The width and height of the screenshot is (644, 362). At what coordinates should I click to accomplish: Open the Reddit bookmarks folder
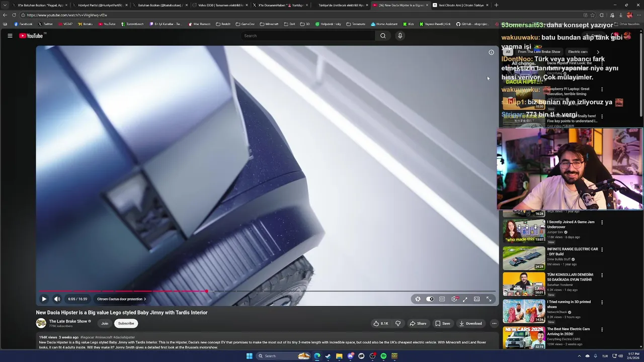223,24
